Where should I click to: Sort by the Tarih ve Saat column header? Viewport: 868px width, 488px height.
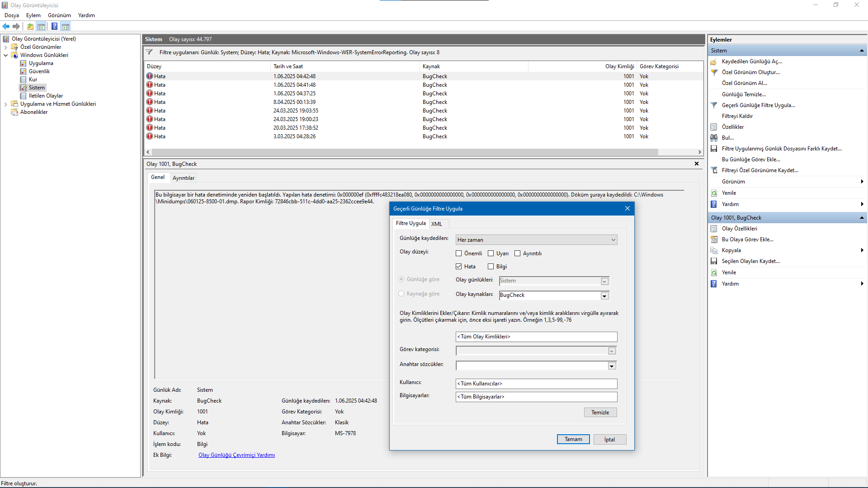click(345, 66)
